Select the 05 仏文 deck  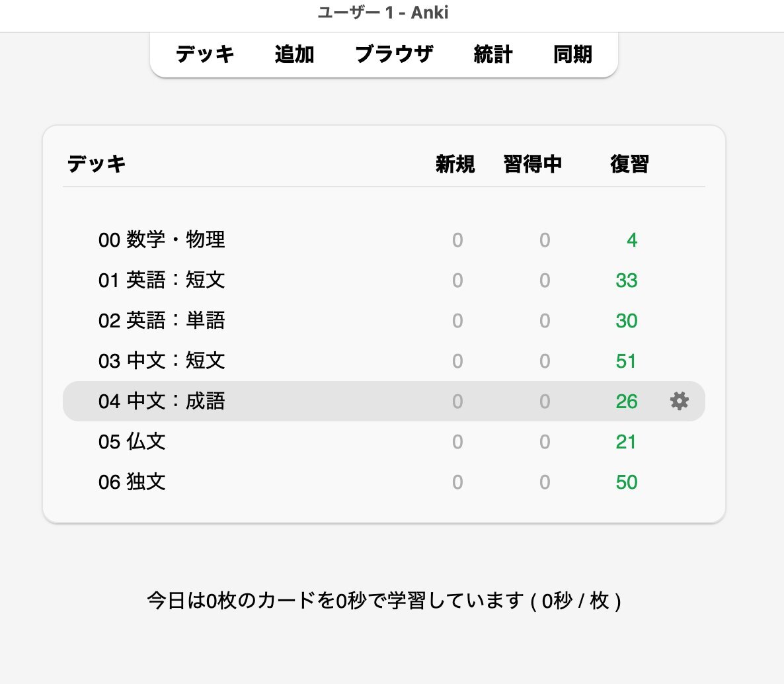[x=132, y=441]
